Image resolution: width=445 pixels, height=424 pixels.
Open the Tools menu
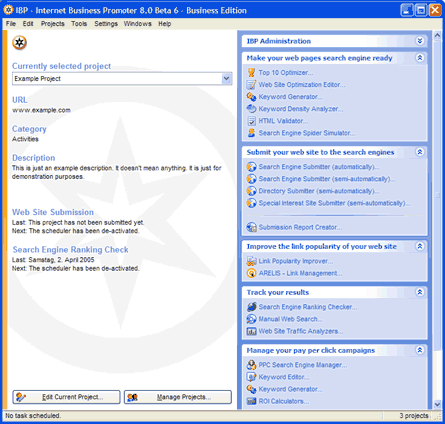(x=79, y=24)
